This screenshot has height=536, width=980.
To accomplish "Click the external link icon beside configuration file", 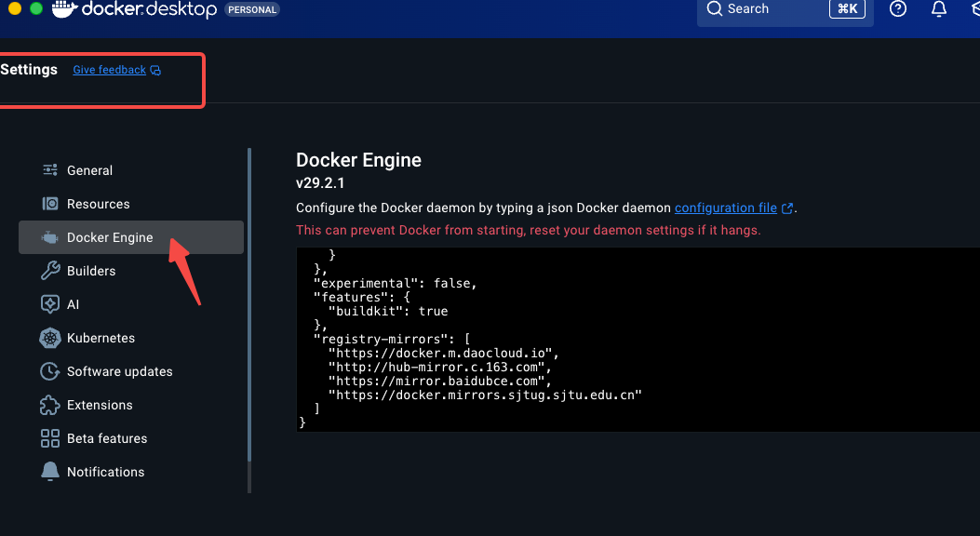I will click(787, 208).
